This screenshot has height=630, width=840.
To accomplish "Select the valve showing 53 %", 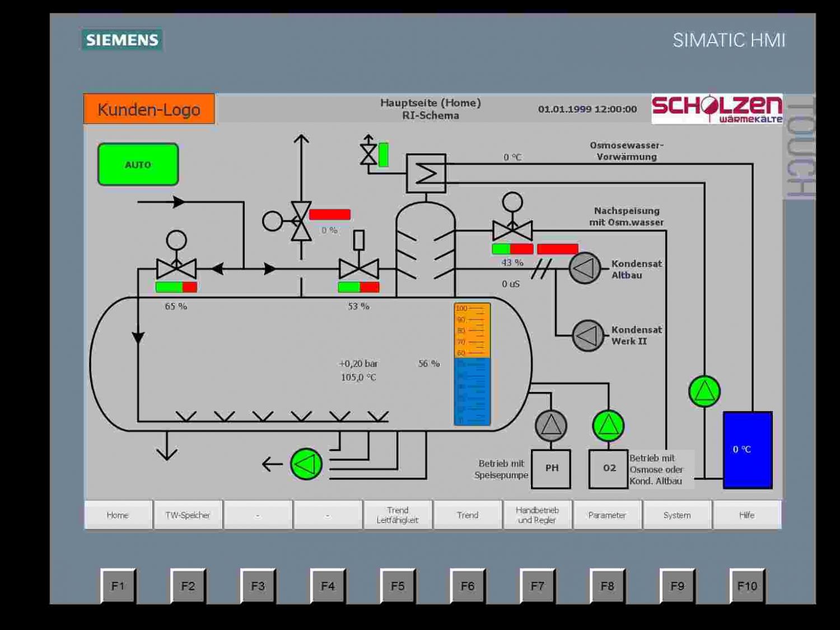I will coord(359,268).
